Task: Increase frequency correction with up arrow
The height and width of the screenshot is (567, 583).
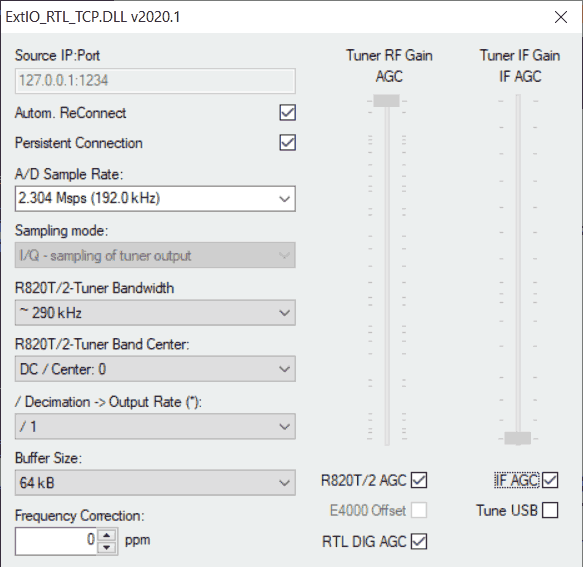Action: click(x=107, y=535)
